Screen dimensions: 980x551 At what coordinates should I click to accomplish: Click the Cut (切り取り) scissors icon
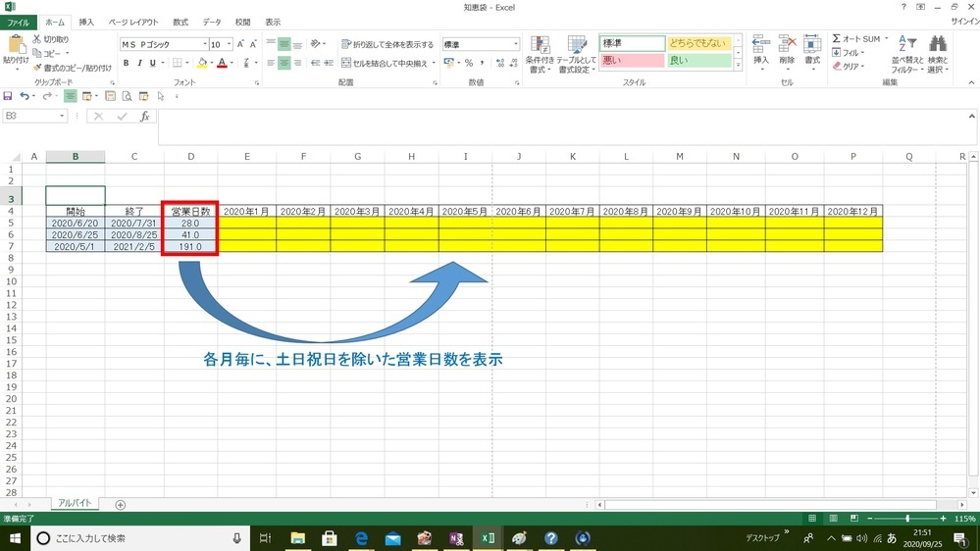coord(37,39)
